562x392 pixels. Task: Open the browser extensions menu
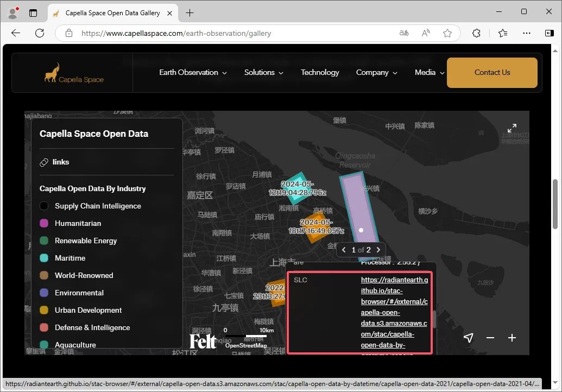(476, 33)
